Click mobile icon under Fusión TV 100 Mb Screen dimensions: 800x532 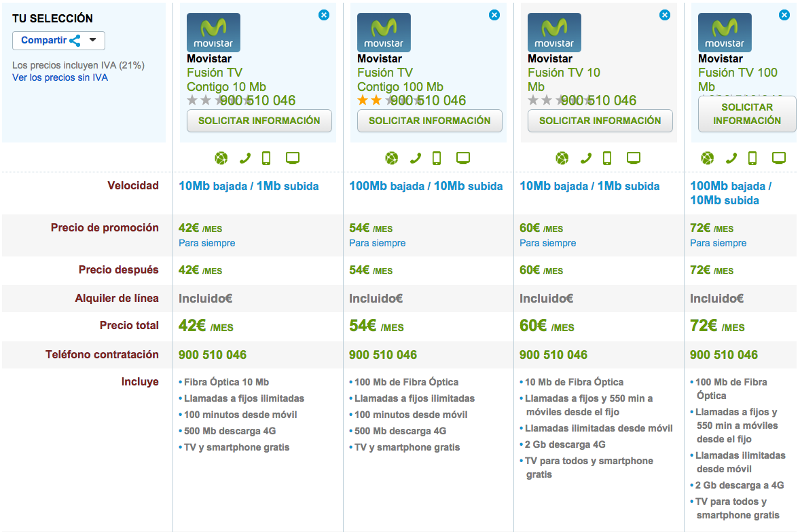752,159
